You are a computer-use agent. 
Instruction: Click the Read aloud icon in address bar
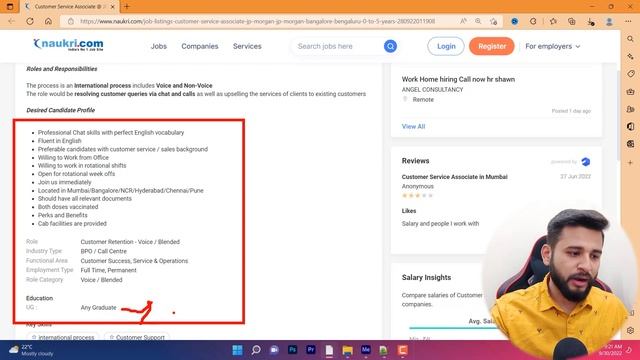click(463, 21)
